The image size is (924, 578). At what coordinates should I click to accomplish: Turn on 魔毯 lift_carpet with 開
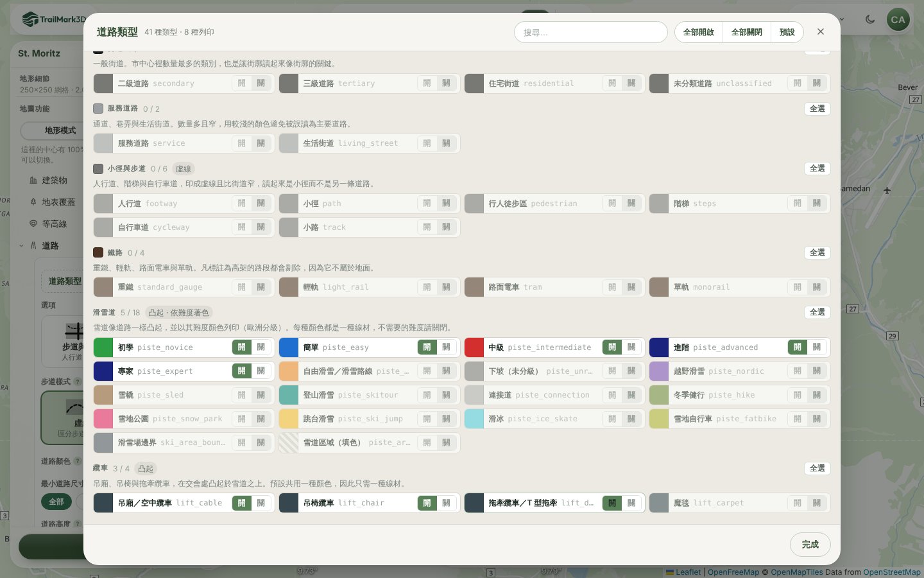(798, 503)
